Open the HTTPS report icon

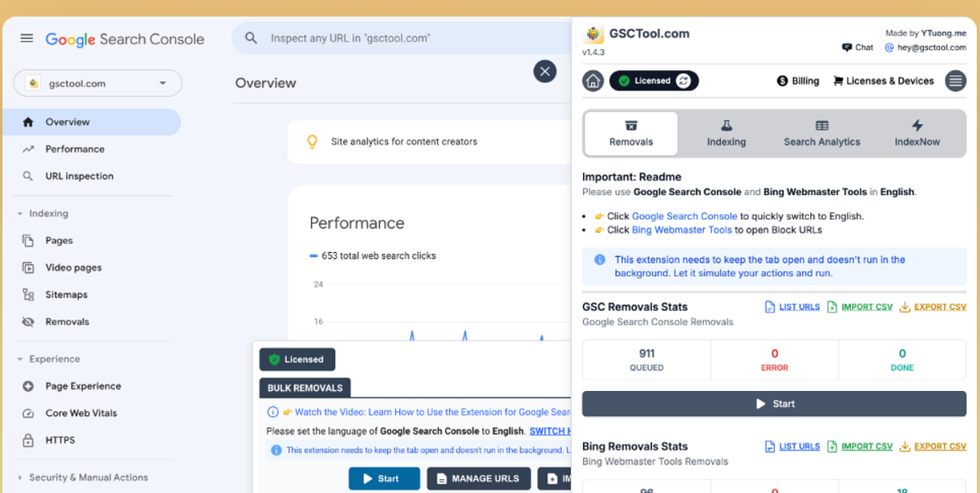pos(27,440)
